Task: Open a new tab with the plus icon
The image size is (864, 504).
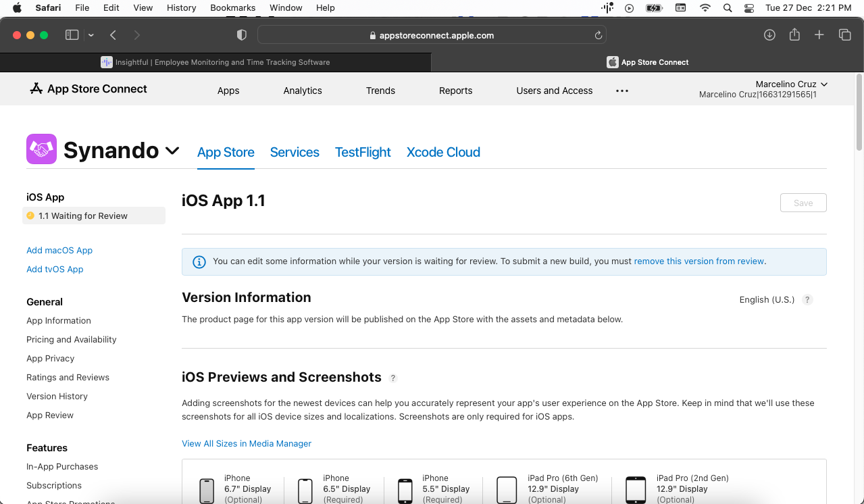Action: (819, 35)
